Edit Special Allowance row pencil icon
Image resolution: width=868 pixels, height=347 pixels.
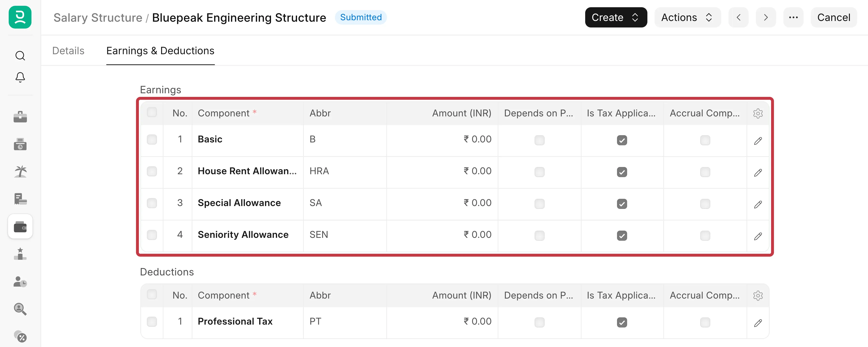758,205
